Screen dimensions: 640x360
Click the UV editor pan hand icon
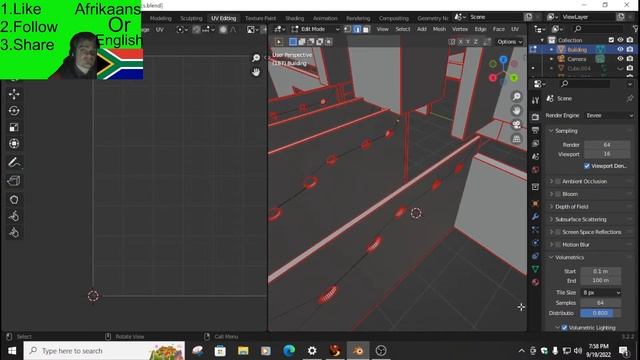coord(256,72)
